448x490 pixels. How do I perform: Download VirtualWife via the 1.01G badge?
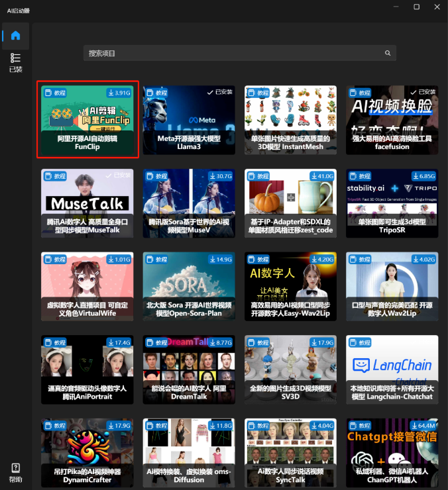tap(119, 260)
